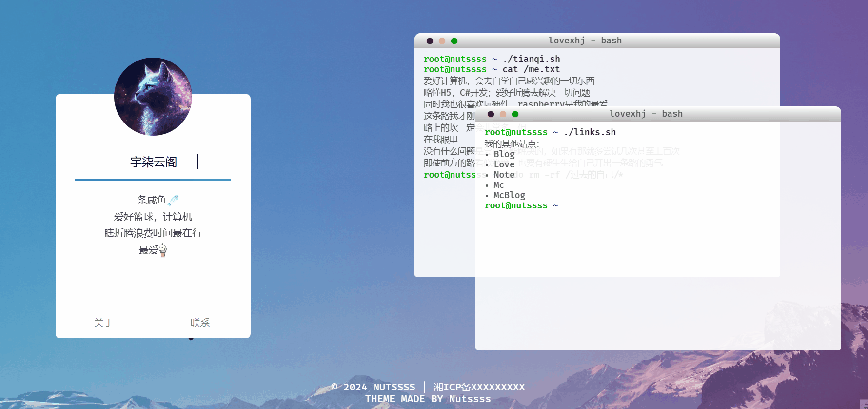
Task: Click the Nutssss theme credit link
Action: (470, 399)
